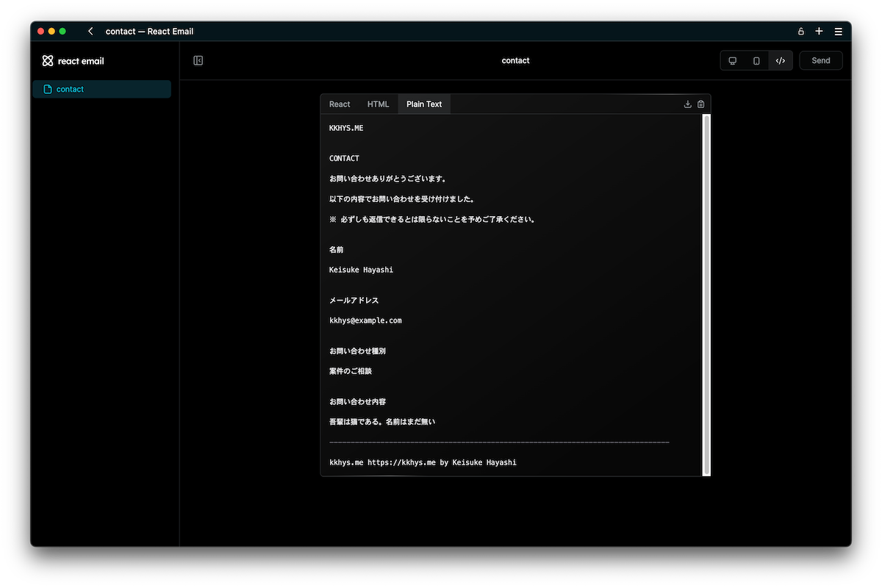882x588 pixels.
Task: Click the react email logo icon
Action: pos(48,60)
